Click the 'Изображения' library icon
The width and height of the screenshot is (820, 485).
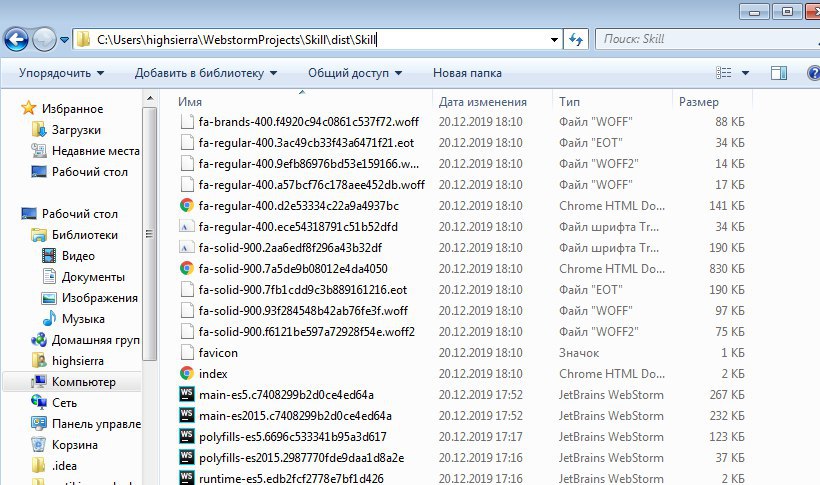[x=49, y=298]
